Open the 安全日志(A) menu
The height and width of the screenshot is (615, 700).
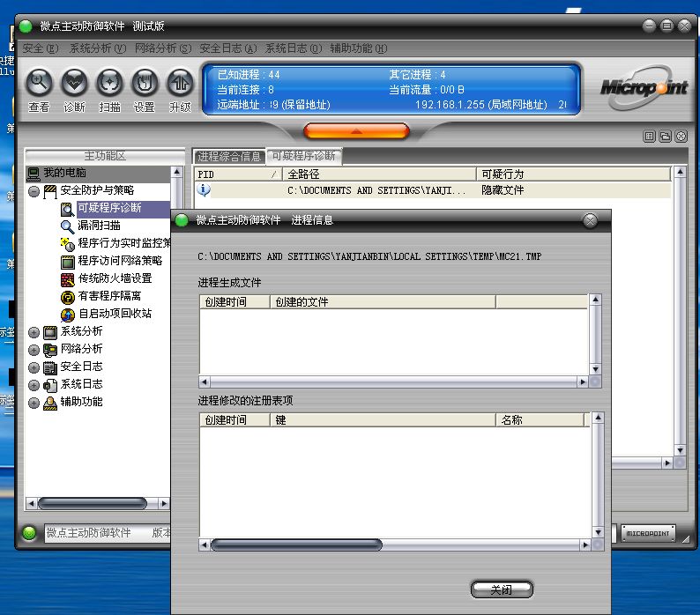pyautogui.click(x=228, y=48)
